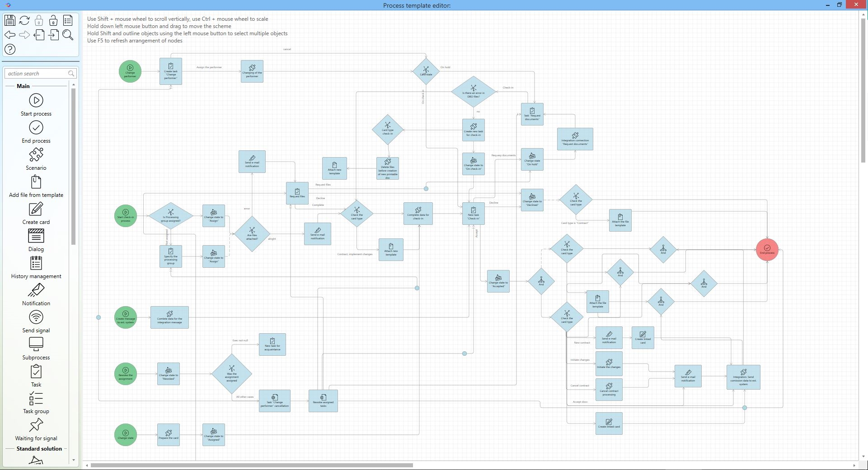Viewport: 868px width, 470px height.
Task: Open the help dialog
Action: [10, 49]
